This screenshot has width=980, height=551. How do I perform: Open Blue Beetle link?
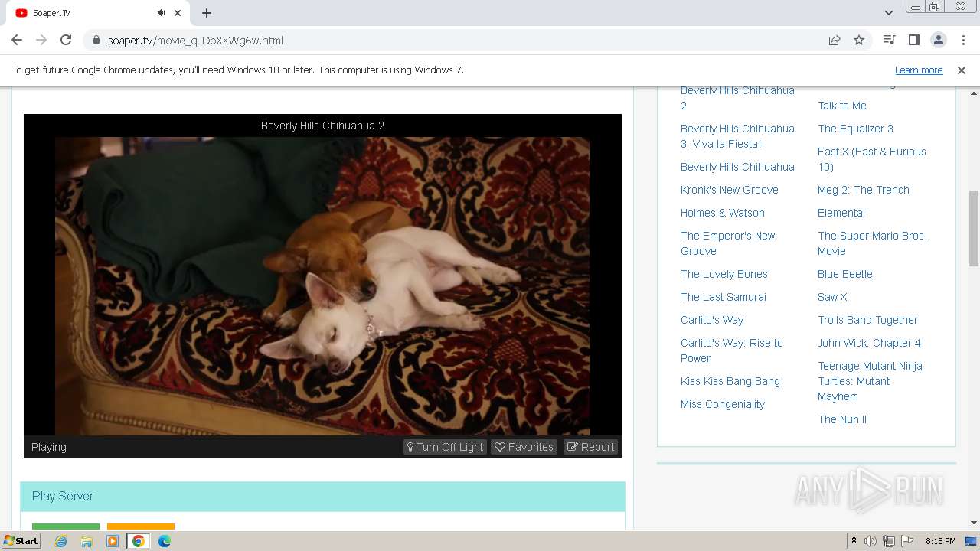coord(845,274)
